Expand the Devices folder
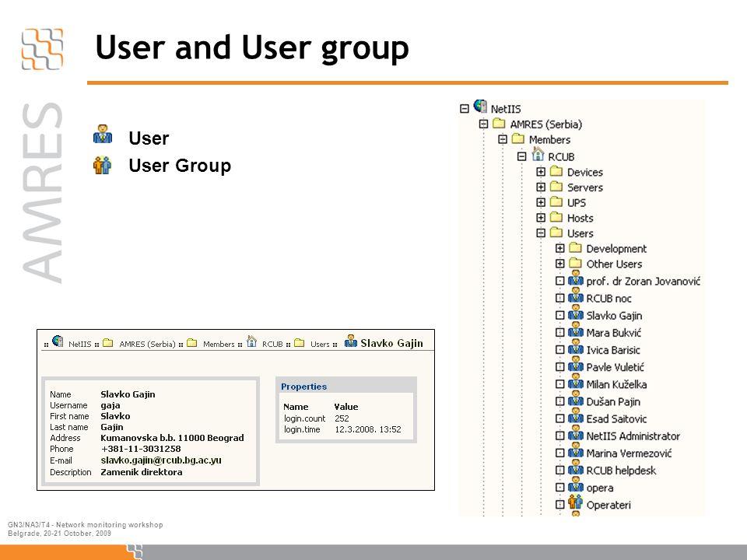 point(541,171)
